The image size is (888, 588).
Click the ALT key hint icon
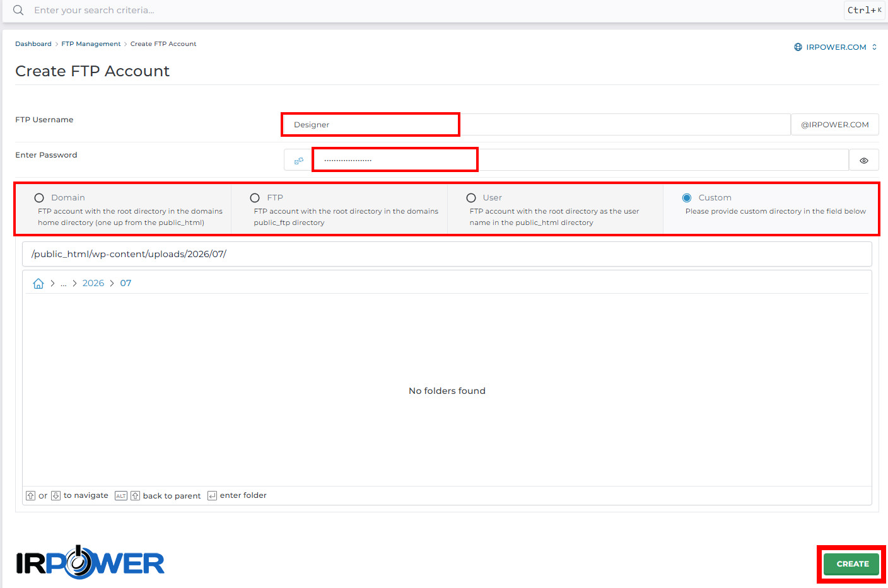click(x=121, y=496)
